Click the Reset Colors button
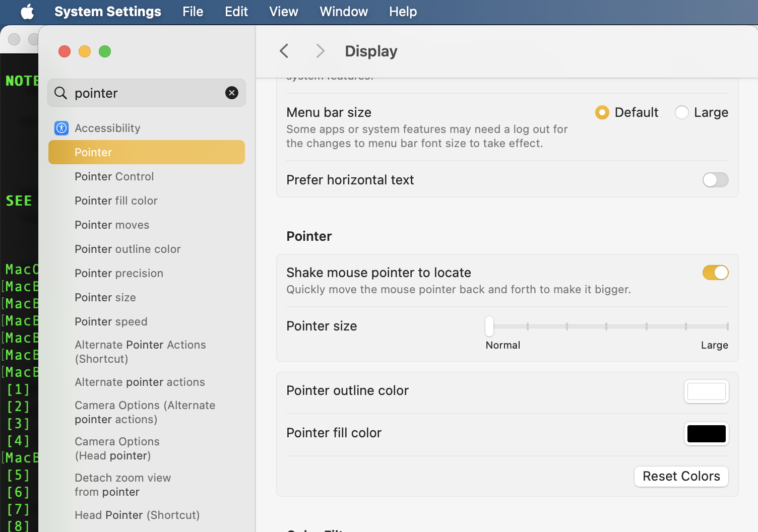 [x=681, y=476]
